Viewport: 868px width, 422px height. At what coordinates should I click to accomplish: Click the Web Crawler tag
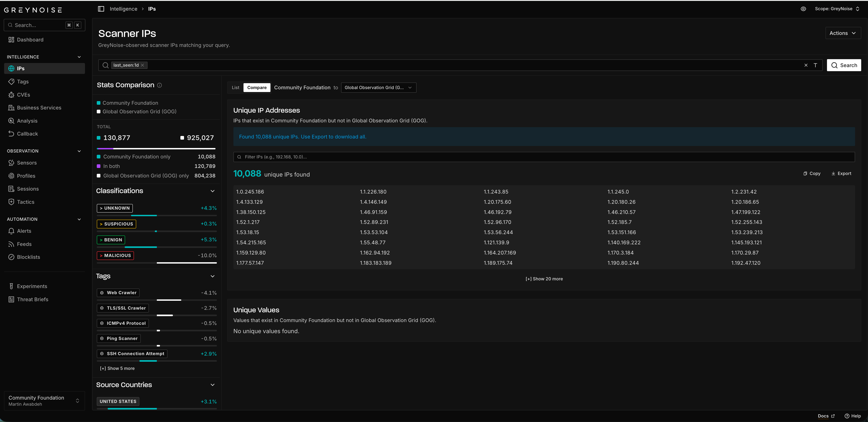[x=118, y=293]
